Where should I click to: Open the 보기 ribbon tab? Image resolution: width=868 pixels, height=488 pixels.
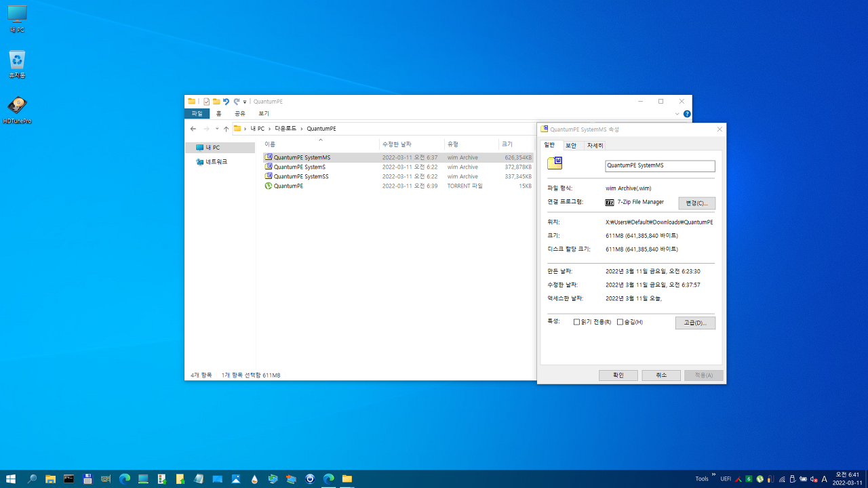(x=264, y=113)
